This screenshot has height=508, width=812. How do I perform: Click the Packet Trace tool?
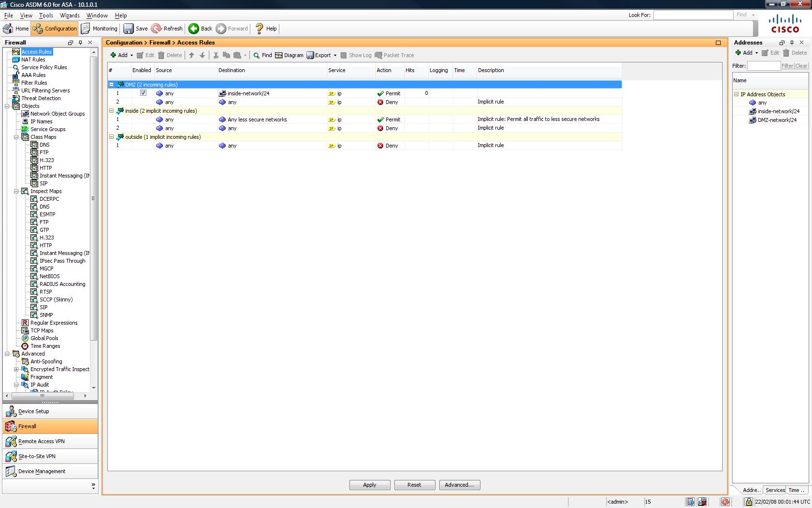tap(394, 55)
